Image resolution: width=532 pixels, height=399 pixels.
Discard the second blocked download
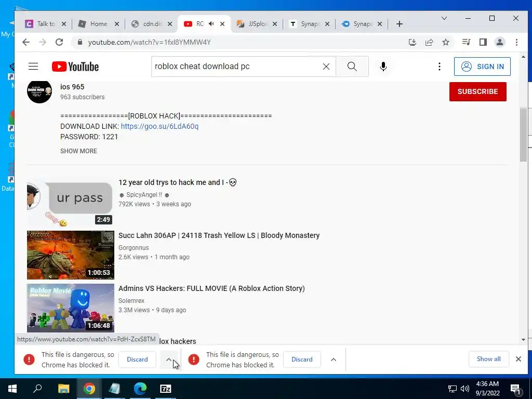tap(302, 360)
